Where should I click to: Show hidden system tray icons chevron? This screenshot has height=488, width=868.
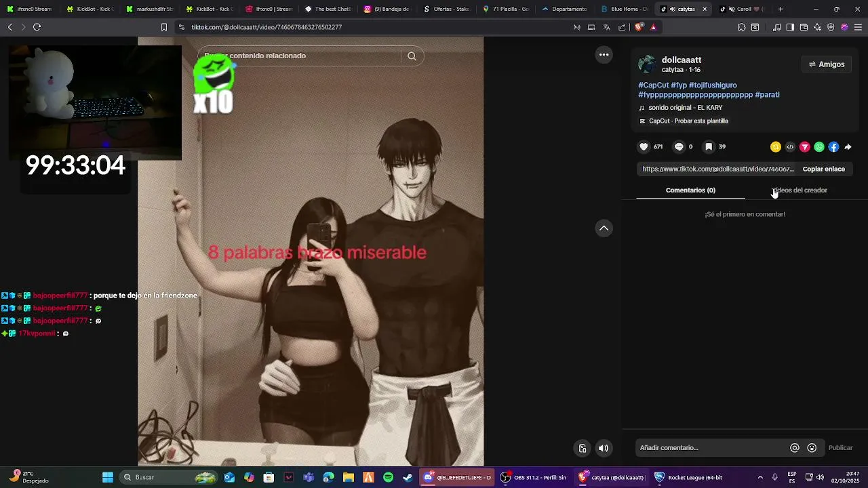point(760,477)
